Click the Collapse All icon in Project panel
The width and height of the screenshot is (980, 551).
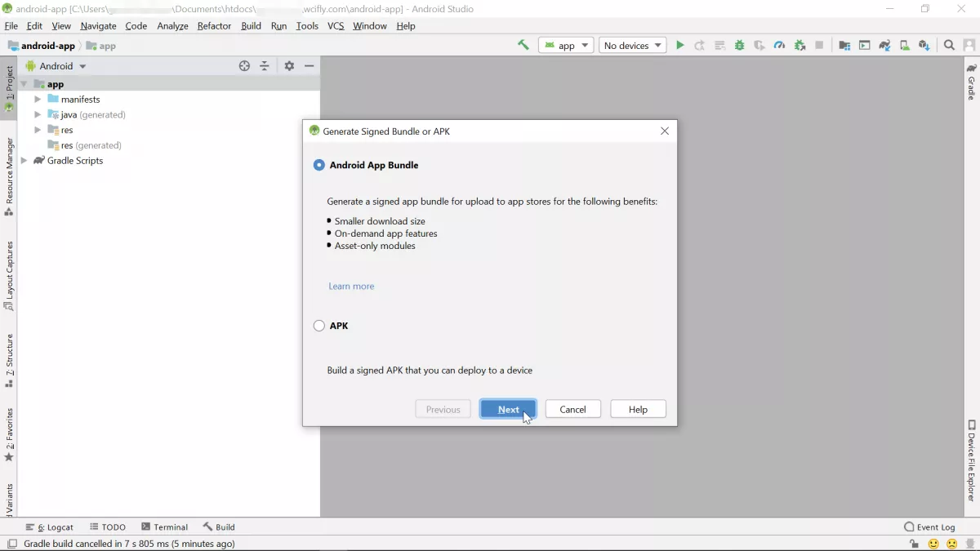pos(265,66)
